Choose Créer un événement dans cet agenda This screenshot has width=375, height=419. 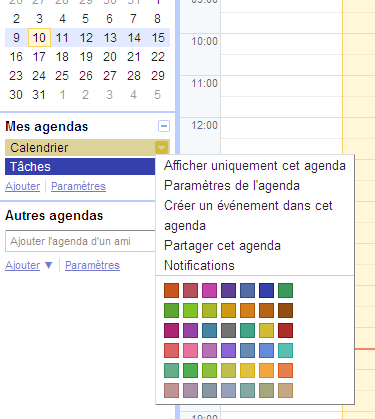click(x=248, y=215)
